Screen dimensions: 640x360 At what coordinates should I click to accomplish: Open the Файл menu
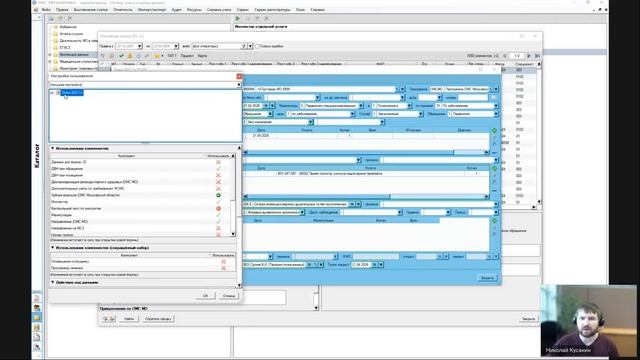pyautogui.click(x=46, y=9)
